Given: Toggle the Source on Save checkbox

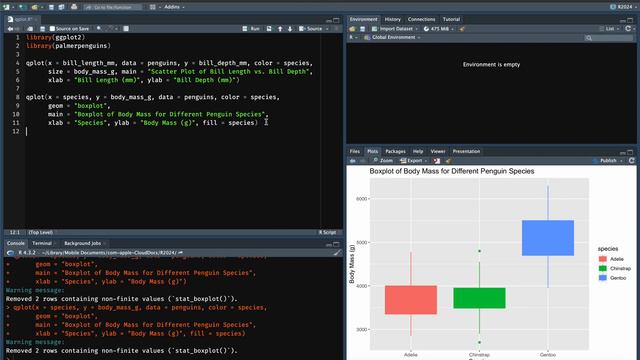Looking at the screenshot, I should (52, 29).
